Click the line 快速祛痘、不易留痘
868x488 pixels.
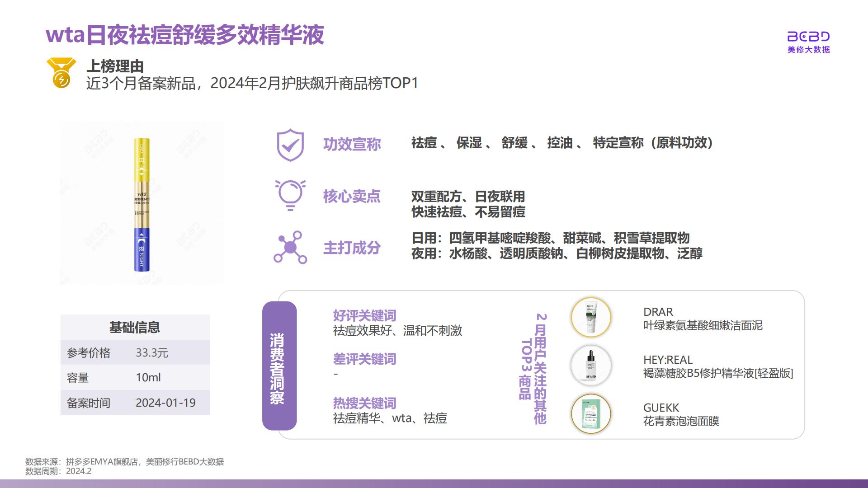tap(468, 212)
